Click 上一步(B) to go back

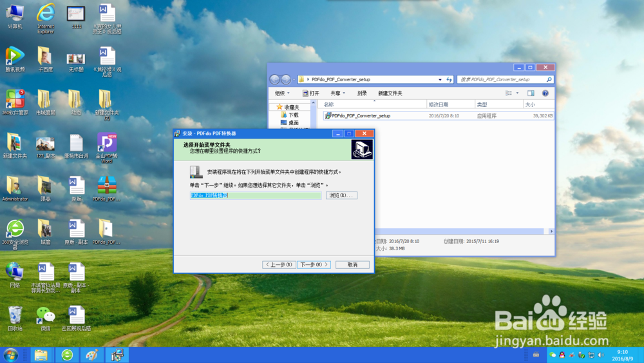click(x=279, y=265)
